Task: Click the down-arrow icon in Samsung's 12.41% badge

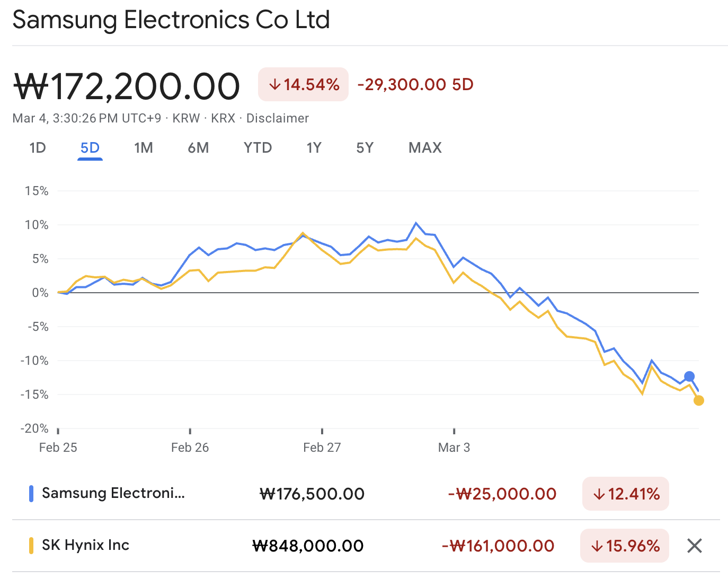Action: click(x=598, y=494)
